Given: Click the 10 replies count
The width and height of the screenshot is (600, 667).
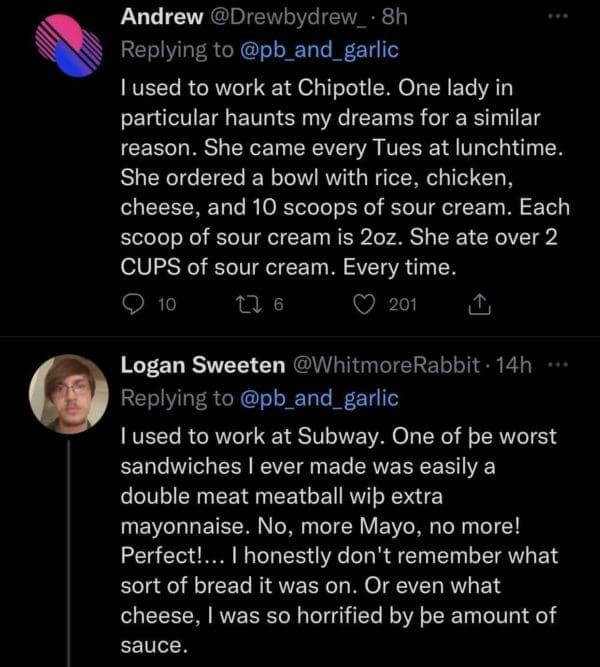Looking at the screenshot, I should coord(168,304).
